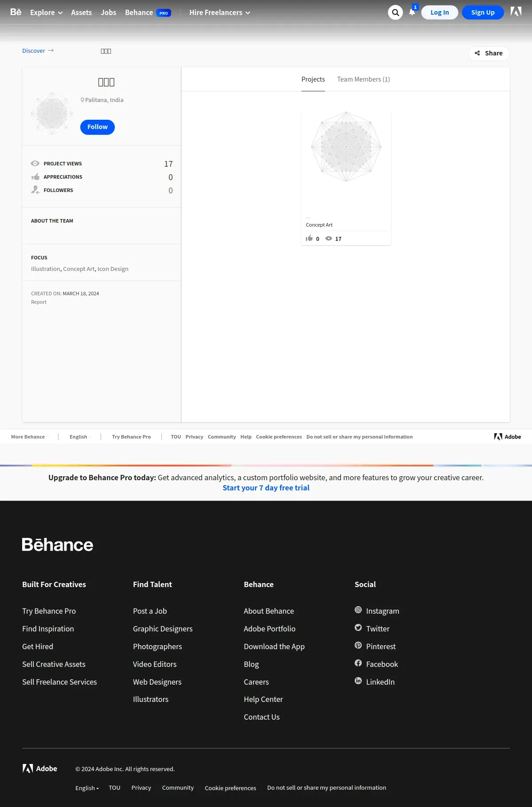Open Graphic Designers footer link
532x807 pixels.
(163, 629)
